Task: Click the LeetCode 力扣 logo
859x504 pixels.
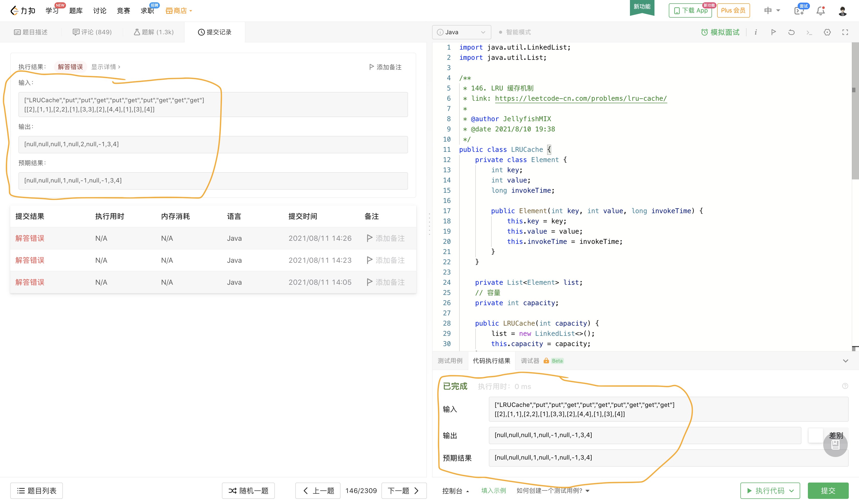Action: (23, 11)
